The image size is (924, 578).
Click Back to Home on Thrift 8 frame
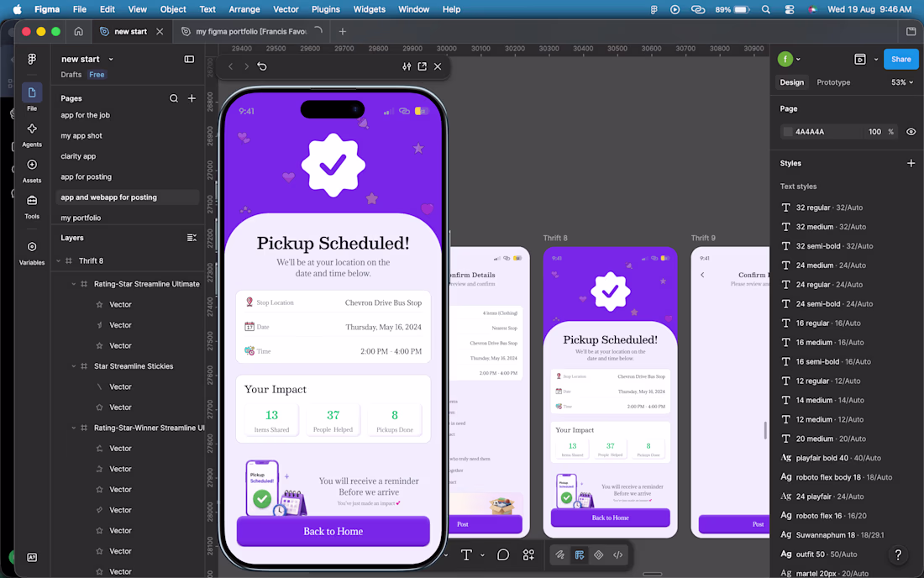610,518
